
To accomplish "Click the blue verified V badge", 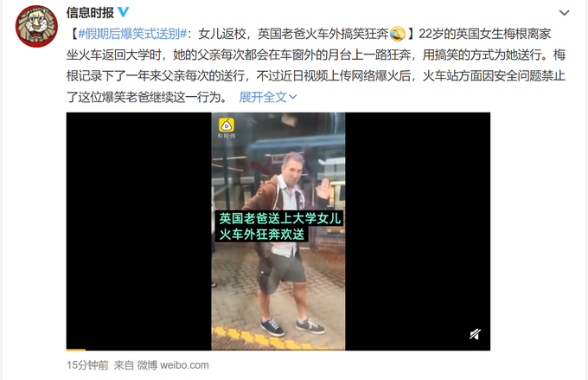I will tap(124, 12).
